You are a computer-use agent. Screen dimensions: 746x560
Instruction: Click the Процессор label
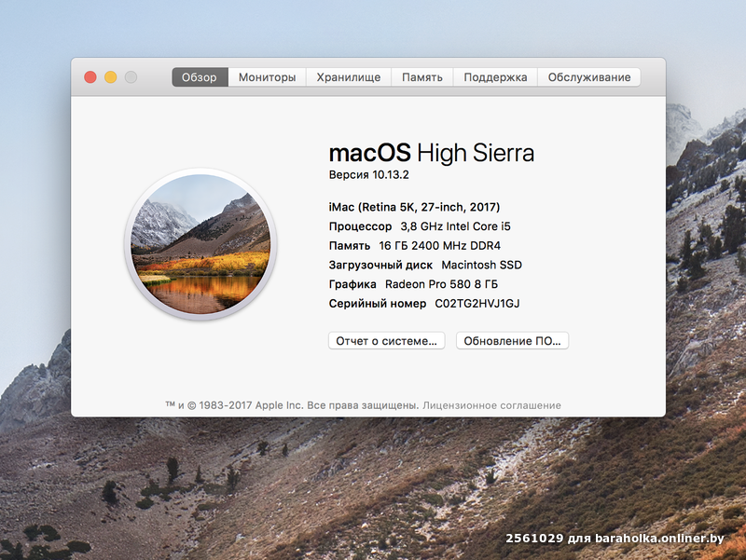click(x=360, y=226)
